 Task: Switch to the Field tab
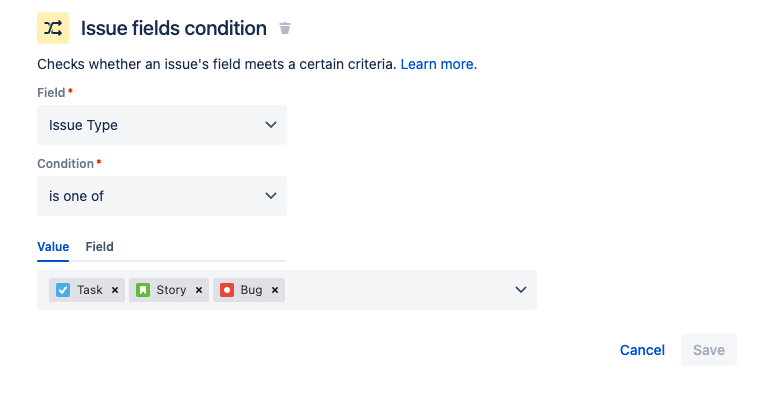100,246
